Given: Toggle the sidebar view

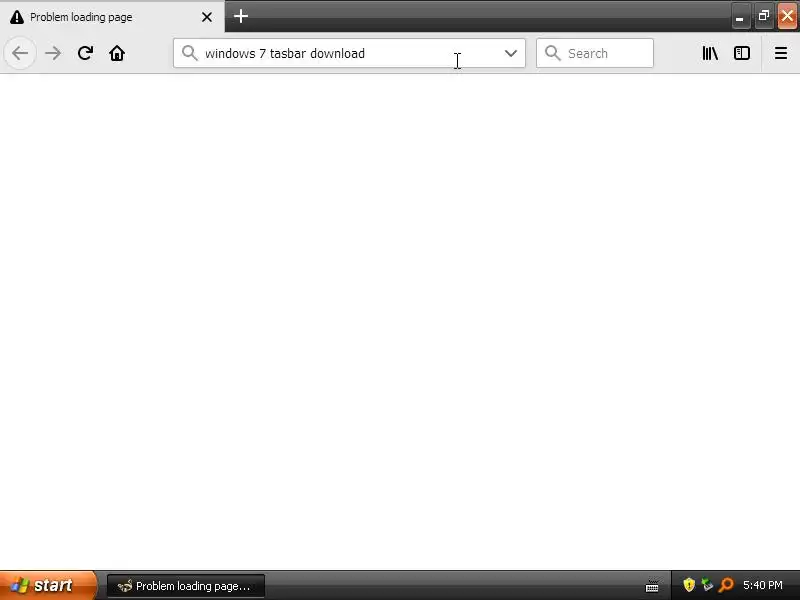Looking at the screenshot, I should pos(741,53).
